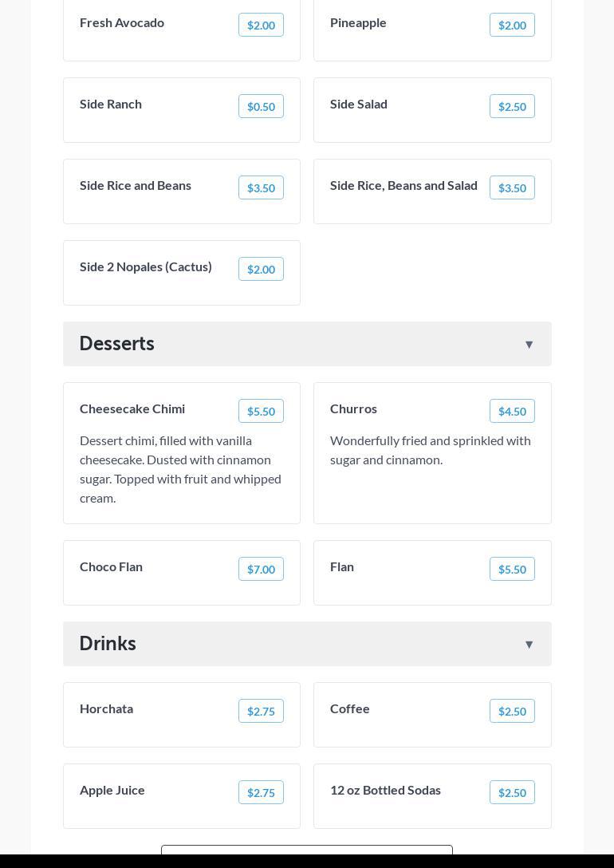The image size is (614, 868).
Task: Add Choco Flan via $7.00 button
Action: pyautogui.click(x=261, y=570)
